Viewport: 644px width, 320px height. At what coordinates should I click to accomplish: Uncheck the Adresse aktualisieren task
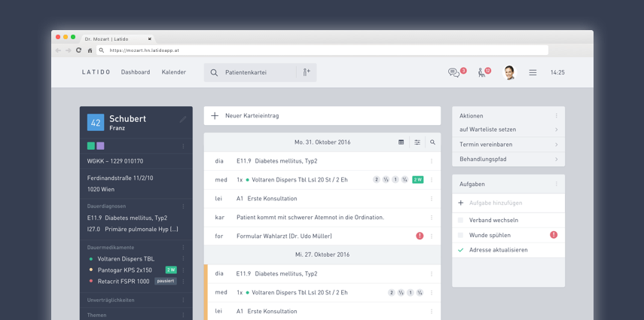coord(460,250)
